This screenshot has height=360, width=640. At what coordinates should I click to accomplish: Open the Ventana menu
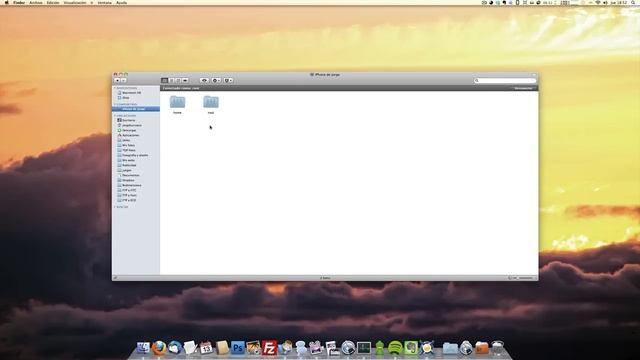104,2
